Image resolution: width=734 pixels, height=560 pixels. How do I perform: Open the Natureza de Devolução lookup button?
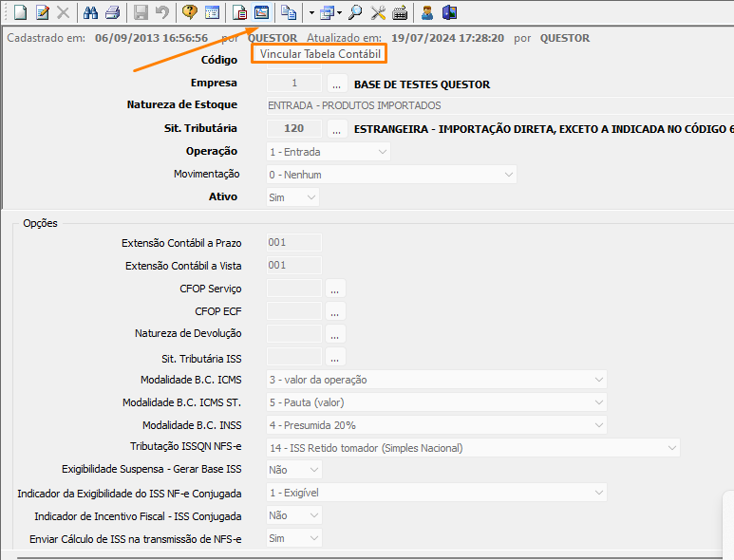coord(334,333)
